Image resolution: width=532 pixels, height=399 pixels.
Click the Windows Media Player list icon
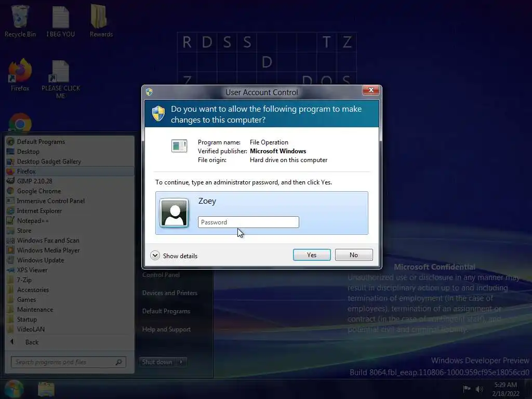point(10,250)
